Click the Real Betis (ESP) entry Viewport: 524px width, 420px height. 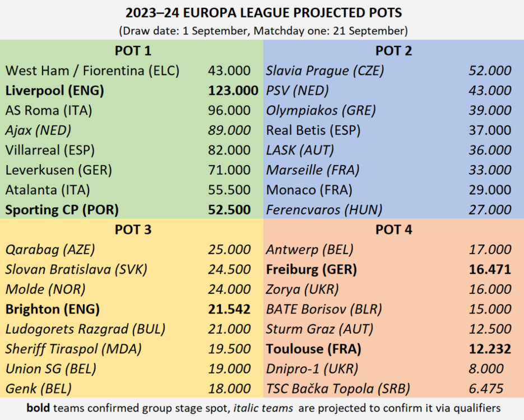(x=313, y=130)
